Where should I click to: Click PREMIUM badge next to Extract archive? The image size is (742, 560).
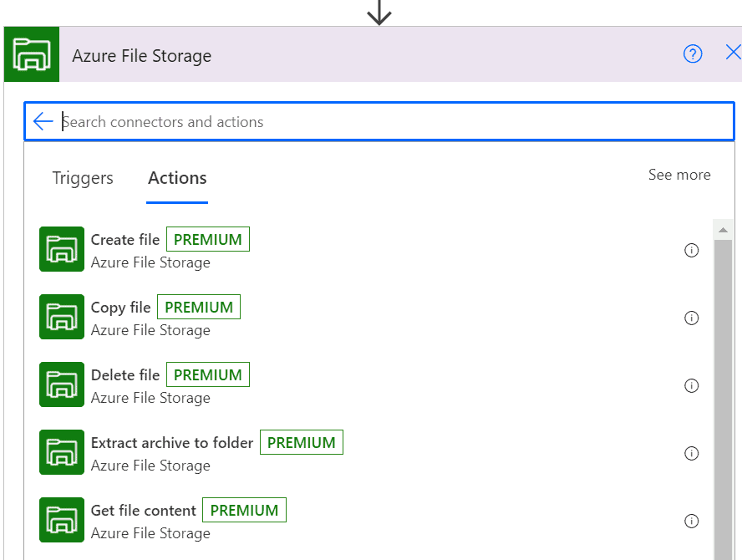(x=302, y=443)
